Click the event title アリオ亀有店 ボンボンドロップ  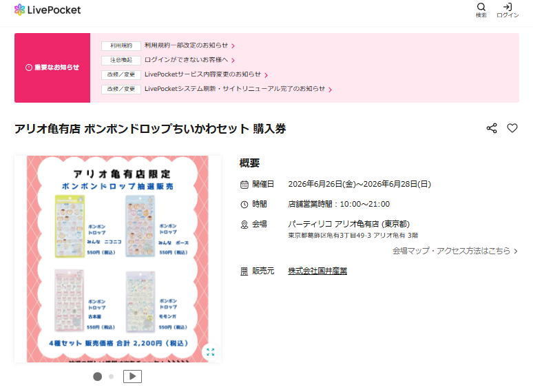tap(150, 129)
